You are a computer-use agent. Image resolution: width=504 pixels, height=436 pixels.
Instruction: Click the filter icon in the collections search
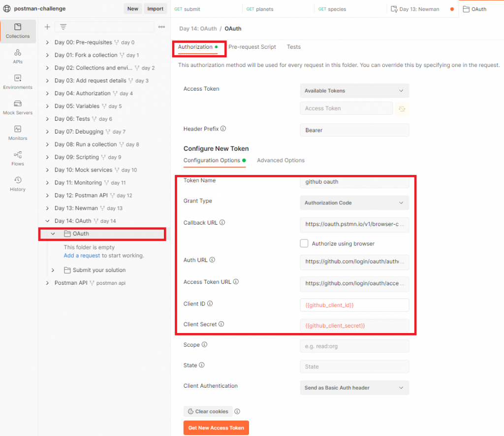click(x=63, y=27)
